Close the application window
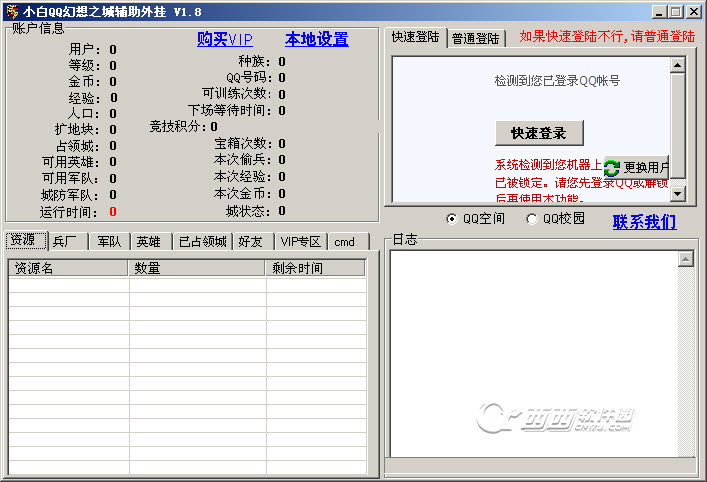The image size is (707, 482). pyautogui.click(x=693, y=12)
